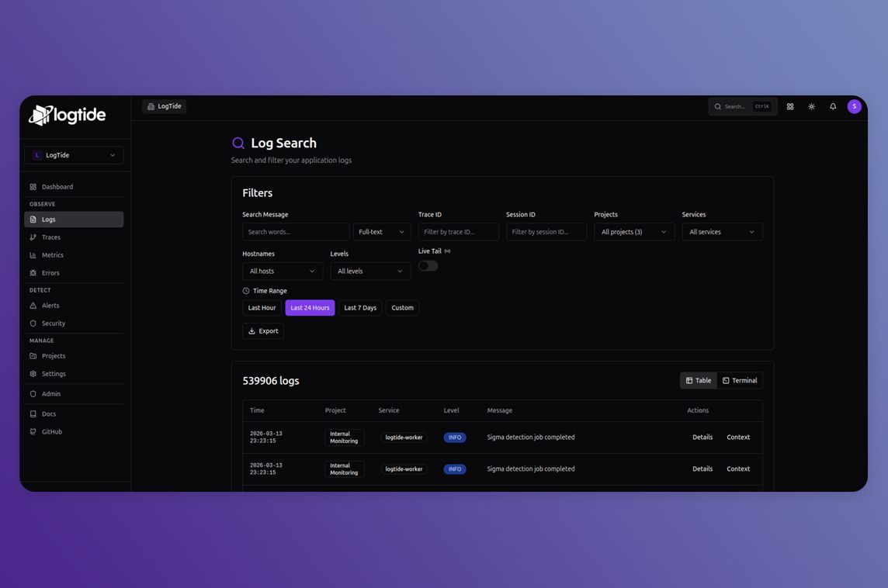Click the Admin shield icon

coord(33,394)
